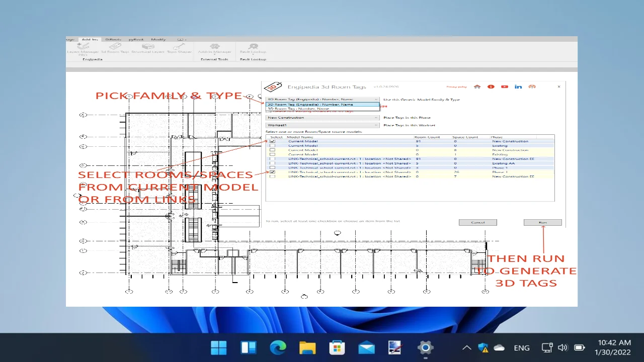This screenshot has height=362, width=644.
Task: Open the Mail app from taskbar
Action: [x=366, y=347]
